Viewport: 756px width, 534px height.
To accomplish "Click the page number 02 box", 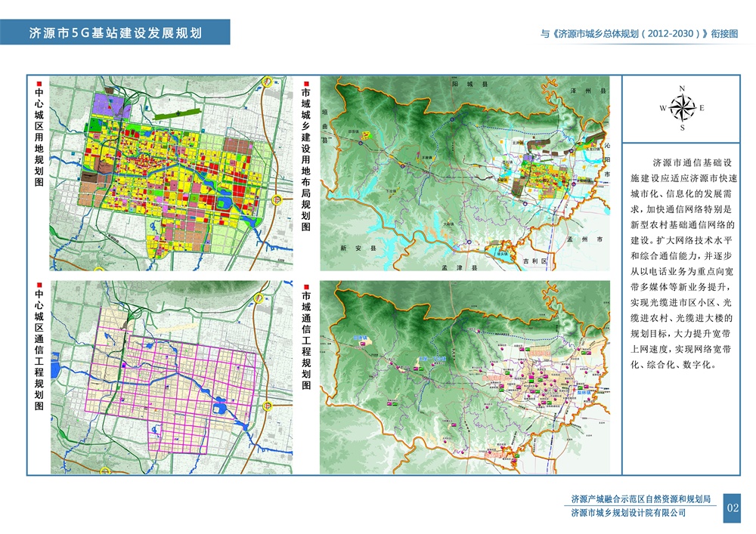I will coord(732,507).
